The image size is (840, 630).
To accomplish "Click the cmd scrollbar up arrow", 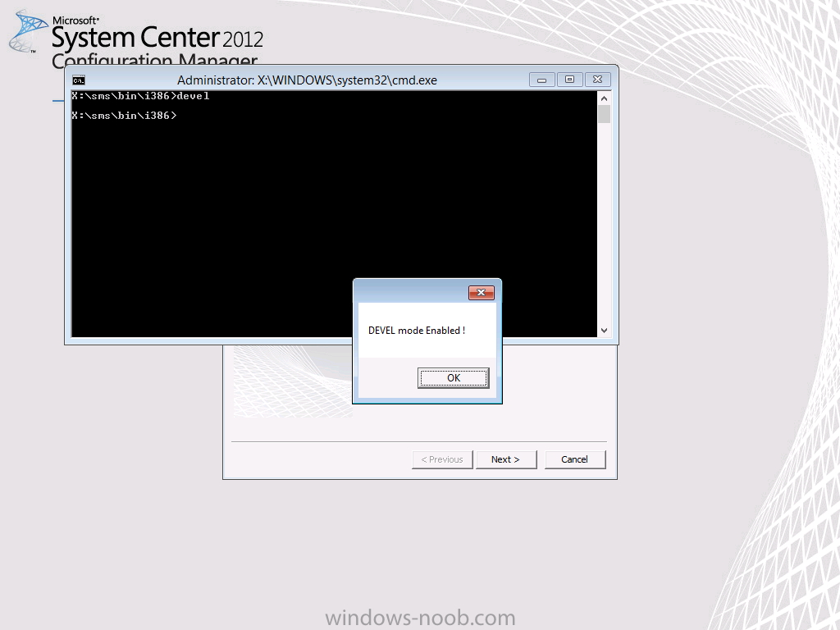I will click(605, 98).
